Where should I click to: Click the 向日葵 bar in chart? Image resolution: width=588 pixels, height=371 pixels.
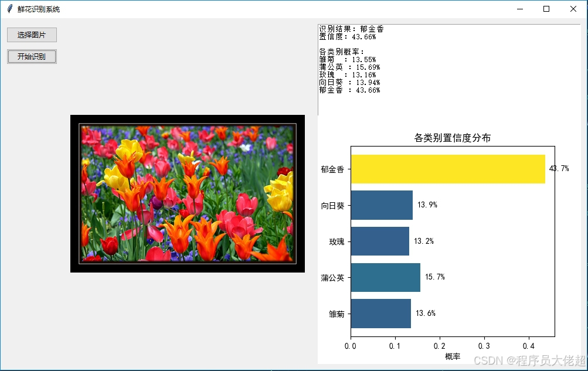[382, 205]
